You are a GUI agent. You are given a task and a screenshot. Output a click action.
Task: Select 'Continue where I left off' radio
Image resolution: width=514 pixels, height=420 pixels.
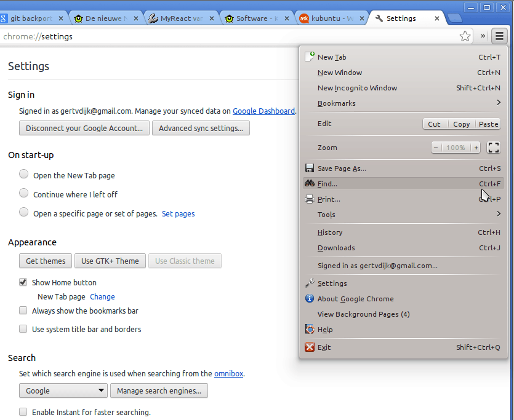[23, 193]
